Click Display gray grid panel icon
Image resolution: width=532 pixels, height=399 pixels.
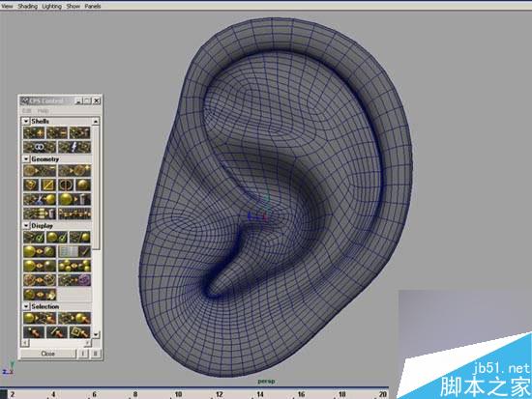click(74, 251)
